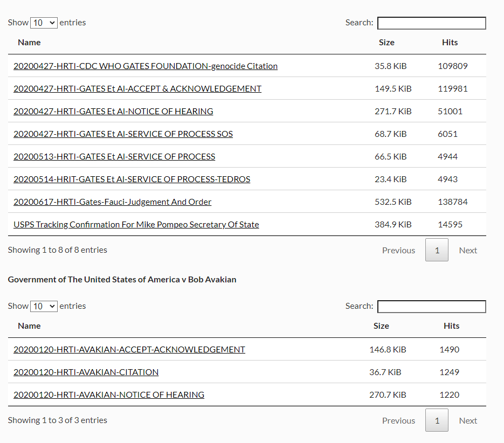Sort Avakian table by Size column
The width and height of the screenshot is (504, 443).
[x=381, y=326]
